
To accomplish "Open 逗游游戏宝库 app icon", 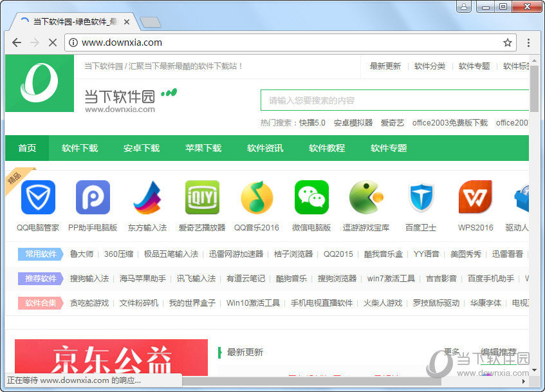I will 366,197.
